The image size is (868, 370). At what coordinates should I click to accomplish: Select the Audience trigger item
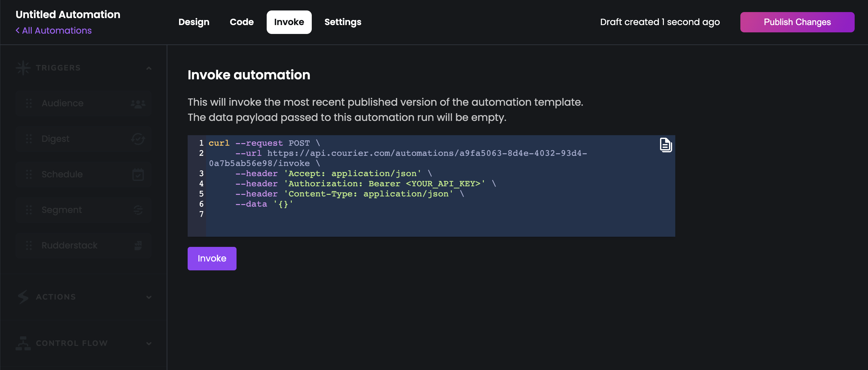(x=83, y=103)
